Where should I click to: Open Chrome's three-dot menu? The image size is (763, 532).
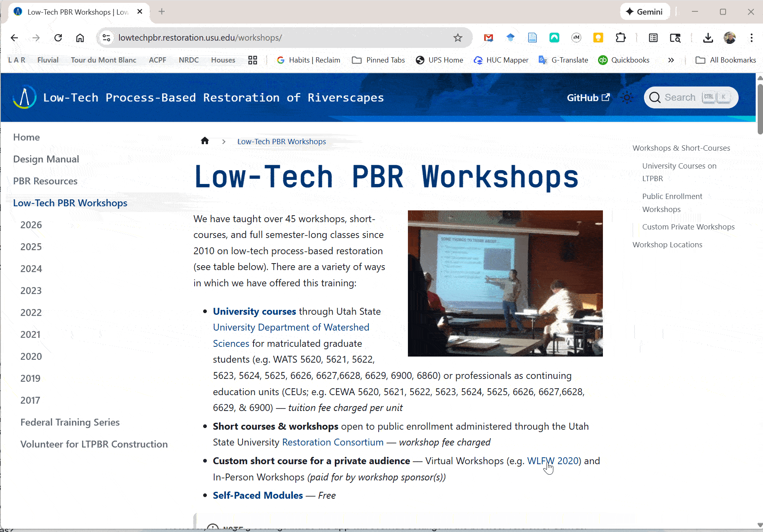(751, 38)
